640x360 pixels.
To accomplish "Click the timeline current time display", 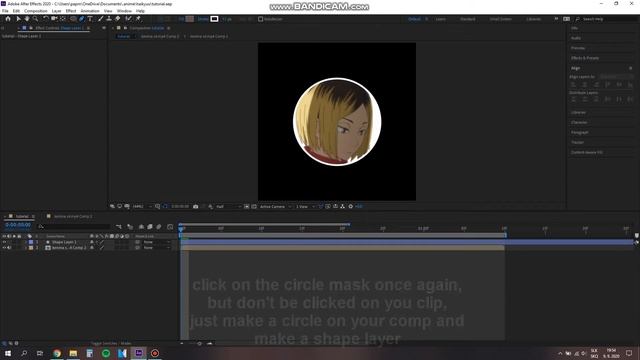I will click(x=18, y=225).
